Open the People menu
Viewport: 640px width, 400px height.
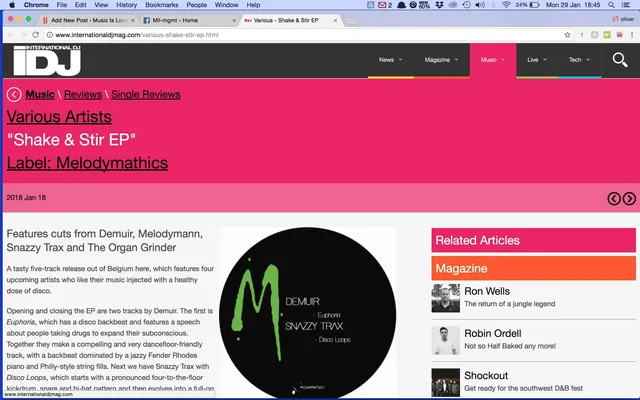(x=197, y=5)
